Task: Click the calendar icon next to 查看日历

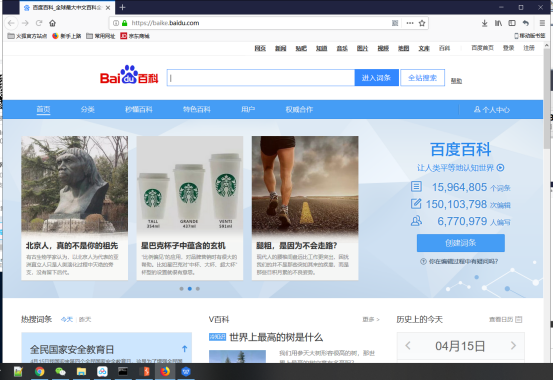Action: tap(519, 320)
